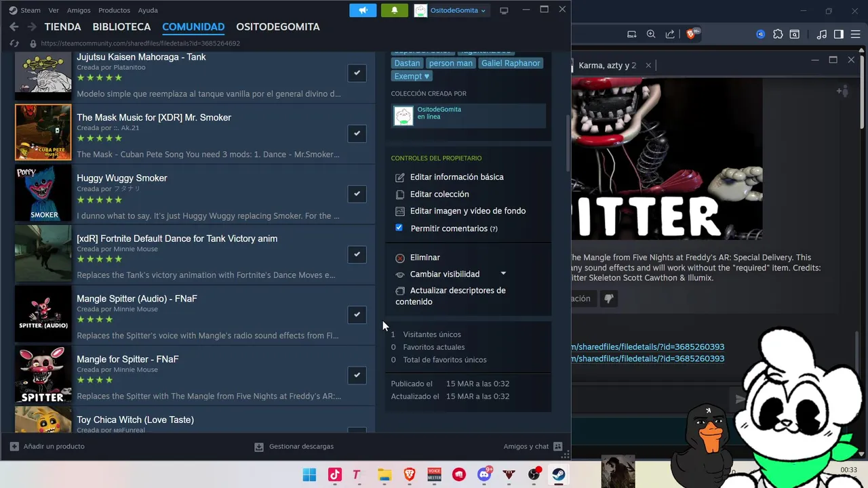Open Gestionar descargas in Steam
Image resolution: width=868 pixels, height=488 pixels.
294,447
